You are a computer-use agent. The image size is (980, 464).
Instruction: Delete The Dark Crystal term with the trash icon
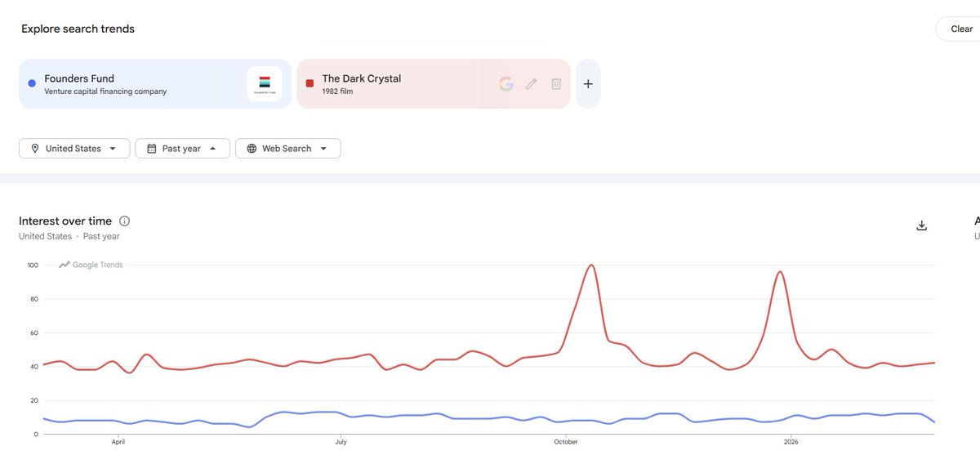(x=556, y=83)
